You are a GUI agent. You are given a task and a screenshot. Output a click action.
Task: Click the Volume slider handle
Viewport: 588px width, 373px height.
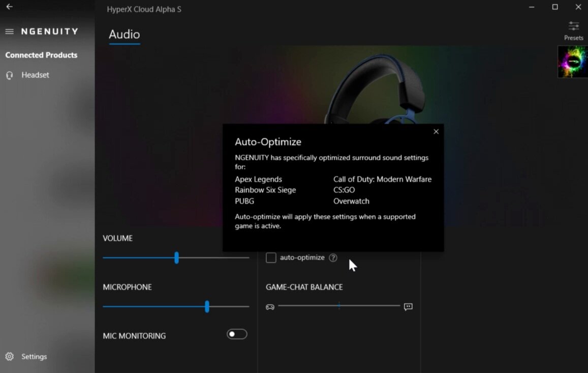pyautogui.click(x=176, y=257)
